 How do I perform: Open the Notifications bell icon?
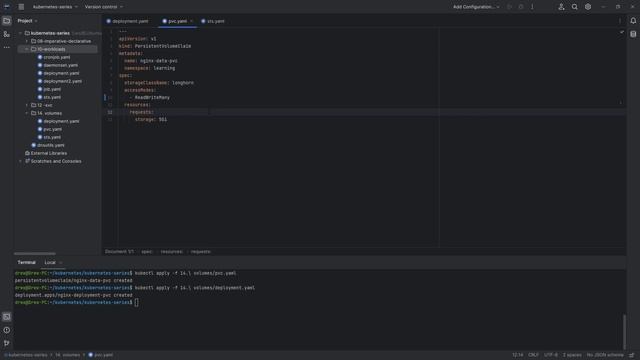(x=633, y=21)
